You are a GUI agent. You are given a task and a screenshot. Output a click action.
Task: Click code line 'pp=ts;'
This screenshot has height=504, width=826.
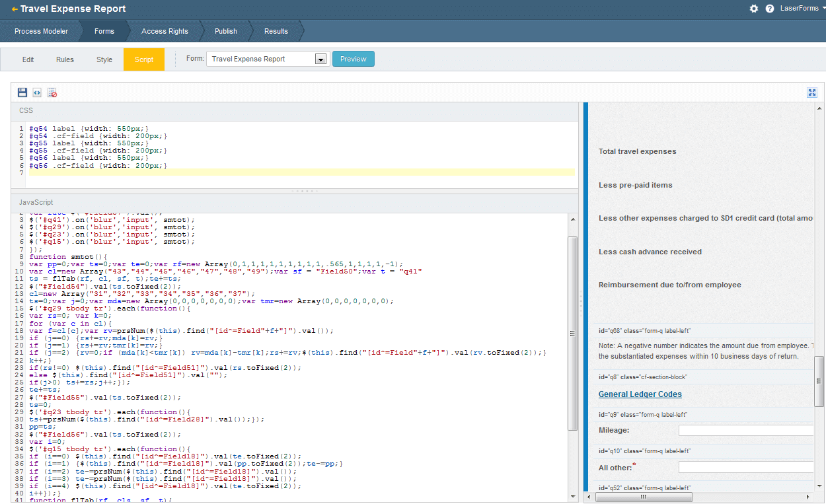point(41,427)
